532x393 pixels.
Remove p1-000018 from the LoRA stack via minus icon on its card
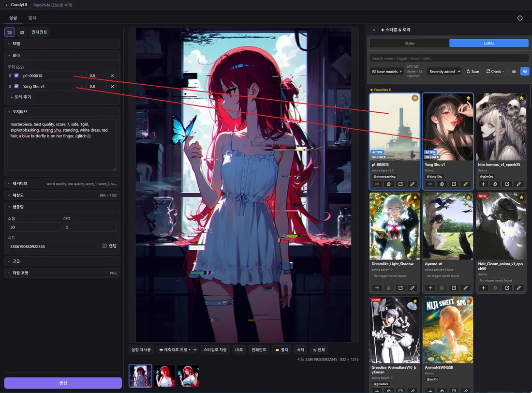(377, 184)
